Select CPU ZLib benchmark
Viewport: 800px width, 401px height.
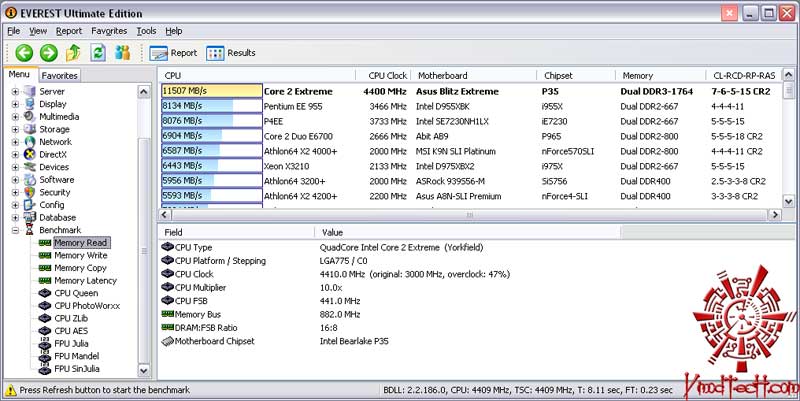pos(71,318)
